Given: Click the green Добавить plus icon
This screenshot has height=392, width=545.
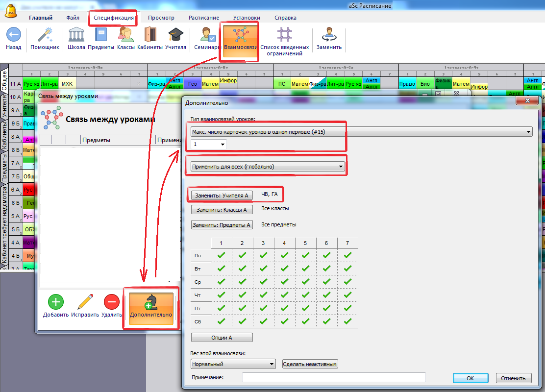Looking at the screenshot, I should 55,301.
